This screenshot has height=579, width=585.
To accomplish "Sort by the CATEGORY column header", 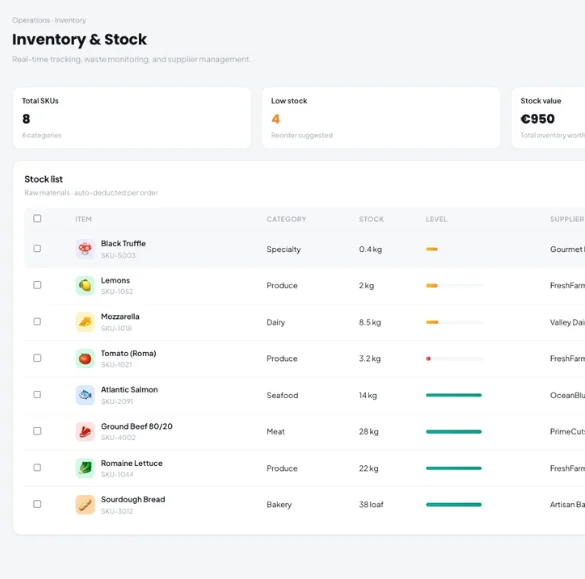I will (286, 219).
